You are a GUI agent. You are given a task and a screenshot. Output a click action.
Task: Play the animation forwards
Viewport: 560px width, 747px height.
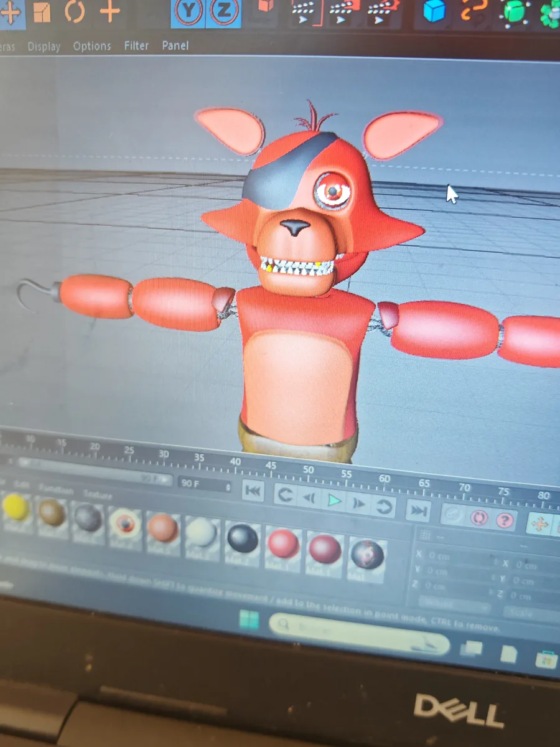pyautogui.click(x=335, y=500)
